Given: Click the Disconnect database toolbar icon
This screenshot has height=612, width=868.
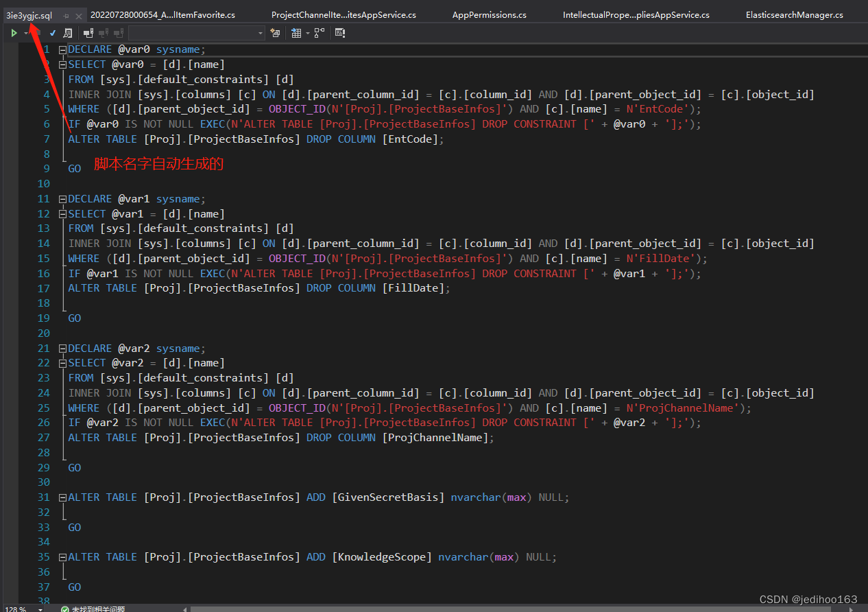Looking at the screenshot, I should click(x=103, y=32).
